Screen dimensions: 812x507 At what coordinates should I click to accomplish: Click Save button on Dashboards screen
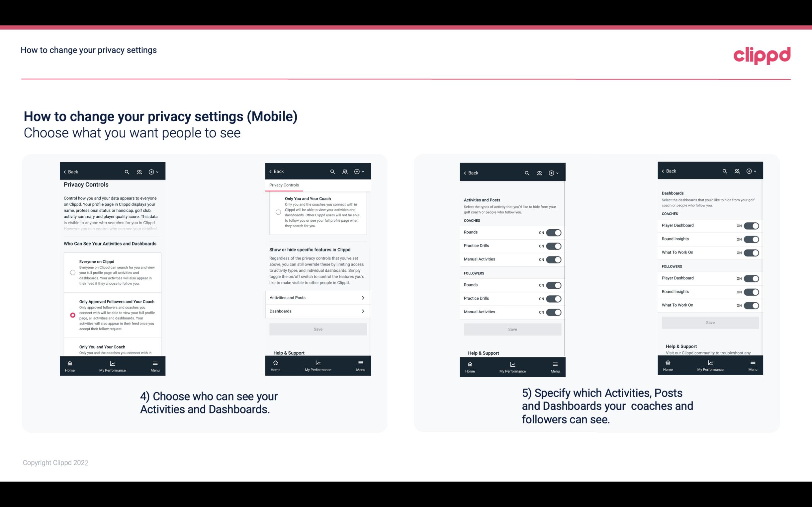pyautogui.click(x=710, y=322)
